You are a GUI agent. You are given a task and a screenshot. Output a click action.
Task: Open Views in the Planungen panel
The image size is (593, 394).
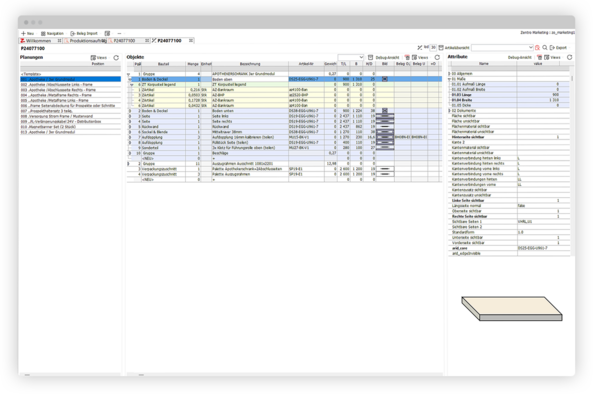coord(99,57)
